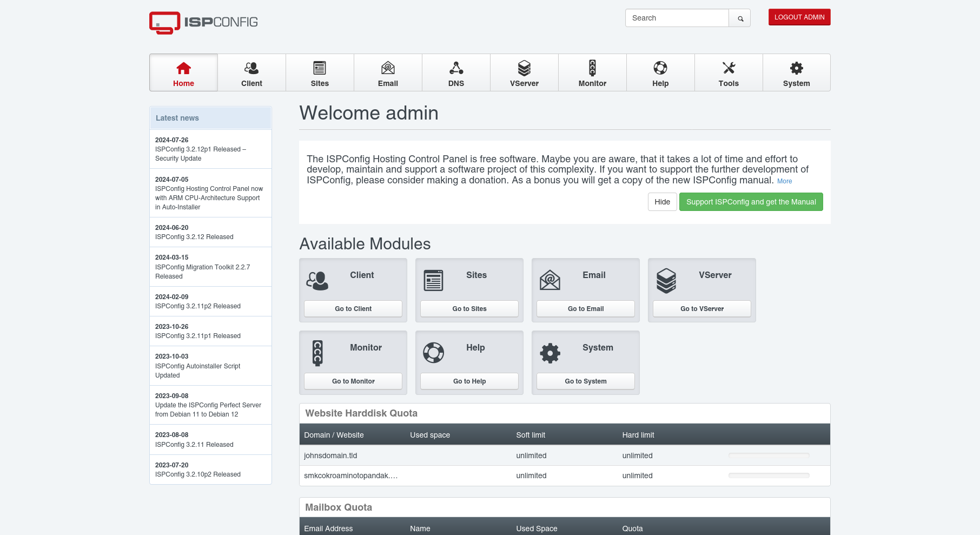Image resolution: width=980 pixels, height=535 pixels.
Task: Open news ISPConfig Migration Toolkit 2.2.7 Released
Action: (x=210, y=267)
